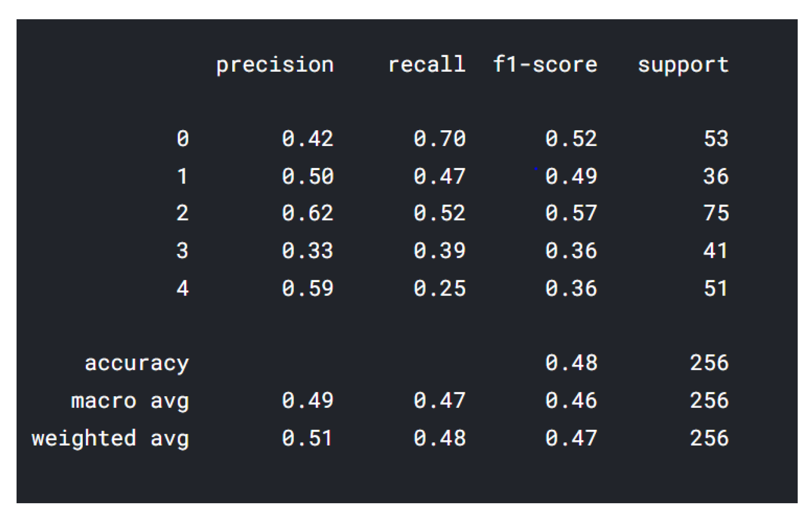Click macro avg precision value 0.49

(x=308, y=400)
